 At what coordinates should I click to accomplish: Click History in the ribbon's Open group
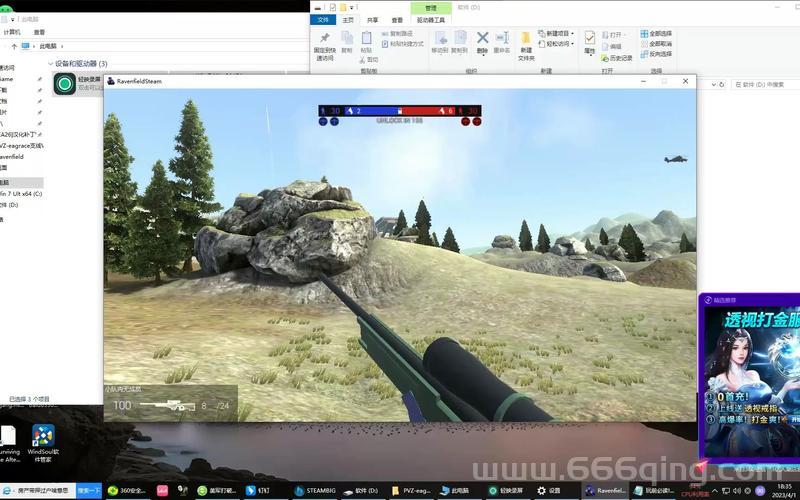[617, 58]
